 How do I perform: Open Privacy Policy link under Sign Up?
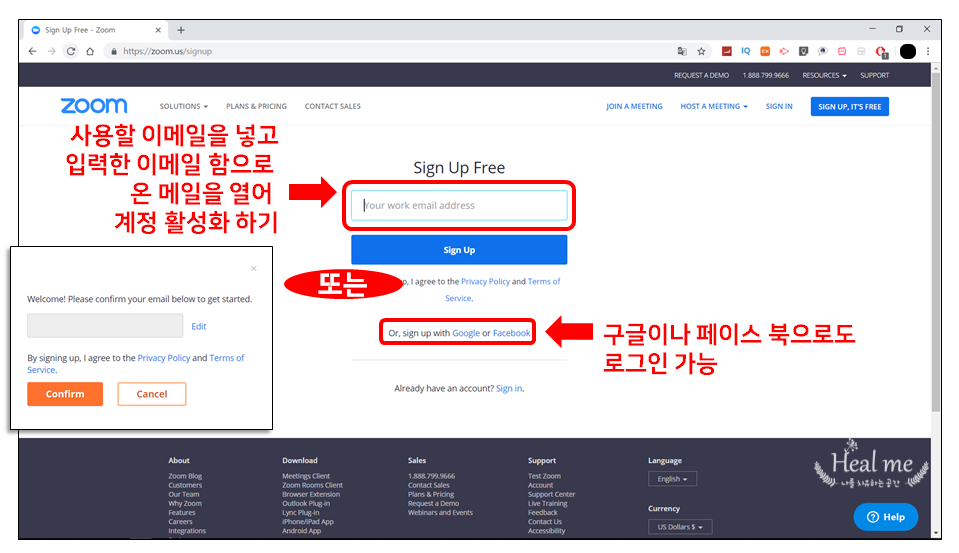pyautogui.click(x=486, y=281)
